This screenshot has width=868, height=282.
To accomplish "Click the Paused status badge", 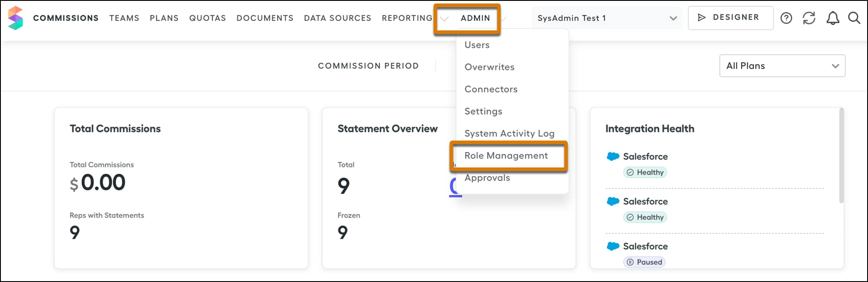I will pos(644,262).
